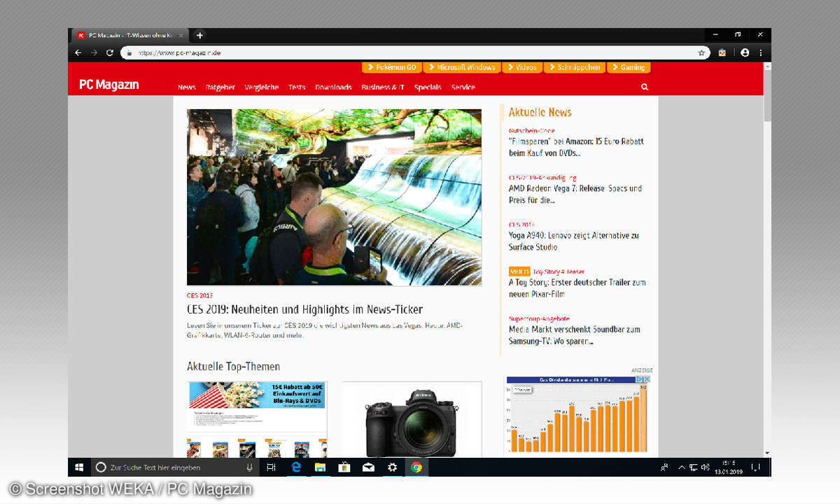
Task: Open the Ratgeber menu item
Action: (220, 87)
